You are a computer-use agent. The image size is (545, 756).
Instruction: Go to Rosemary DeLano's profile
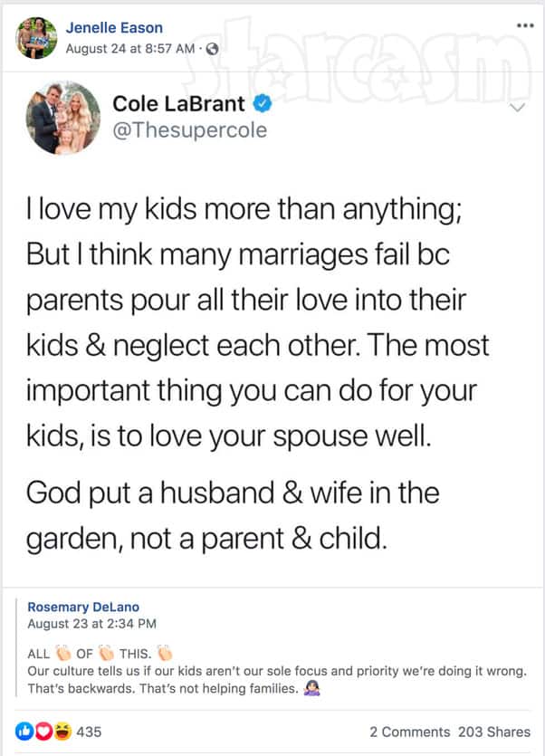click(x=83, y=607)
